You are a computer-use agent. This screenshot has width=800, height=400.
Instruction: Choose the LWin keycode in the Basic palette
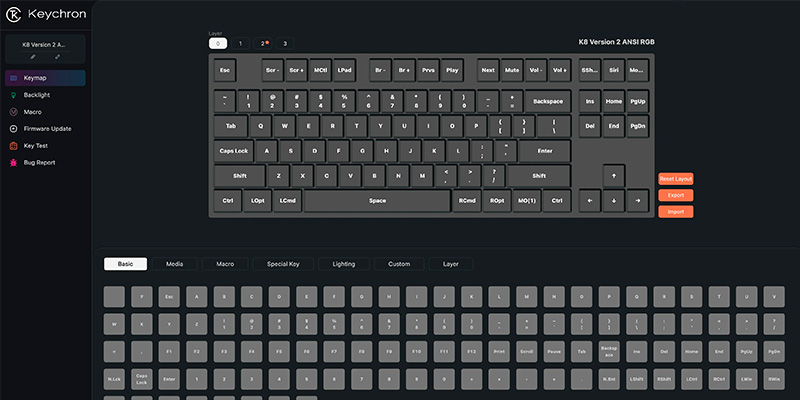[747, 379]
